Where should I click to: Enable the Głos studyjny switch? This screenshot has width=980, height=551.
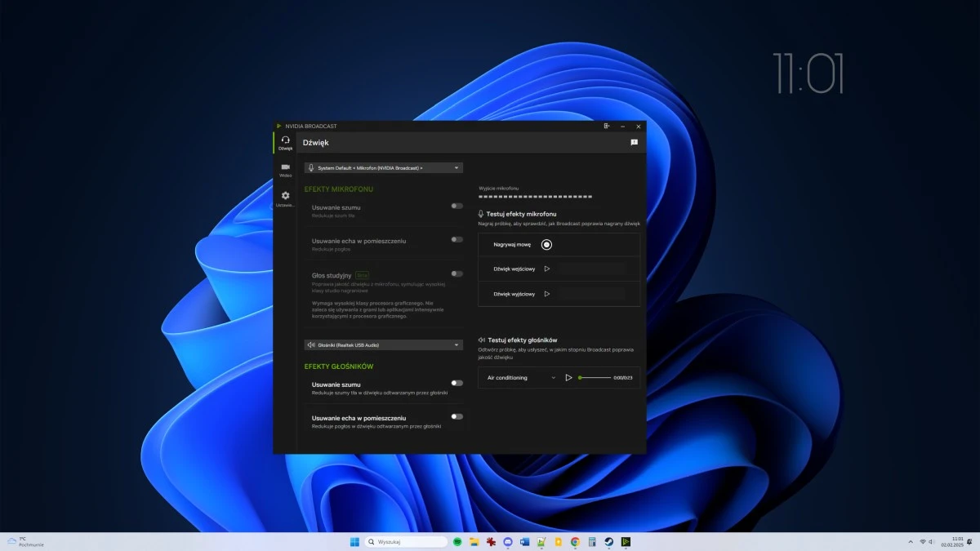457,273
